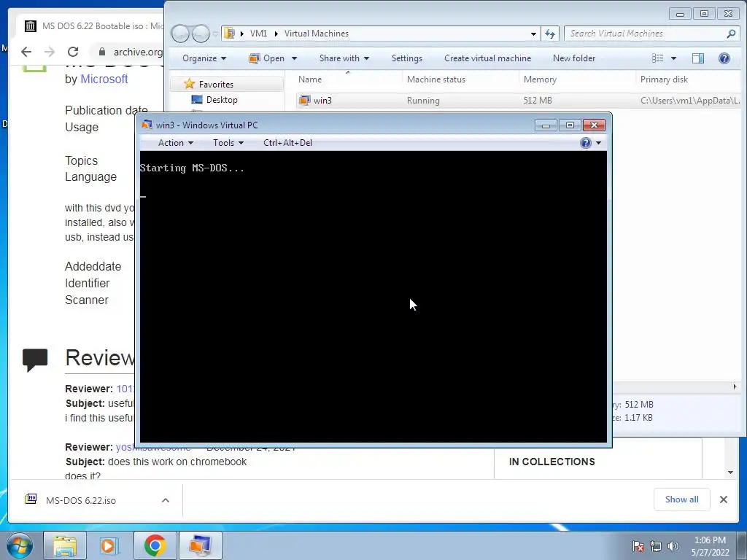Open Settings for the virtual machine
The image size is (747, 560).
tap(407, 58)
